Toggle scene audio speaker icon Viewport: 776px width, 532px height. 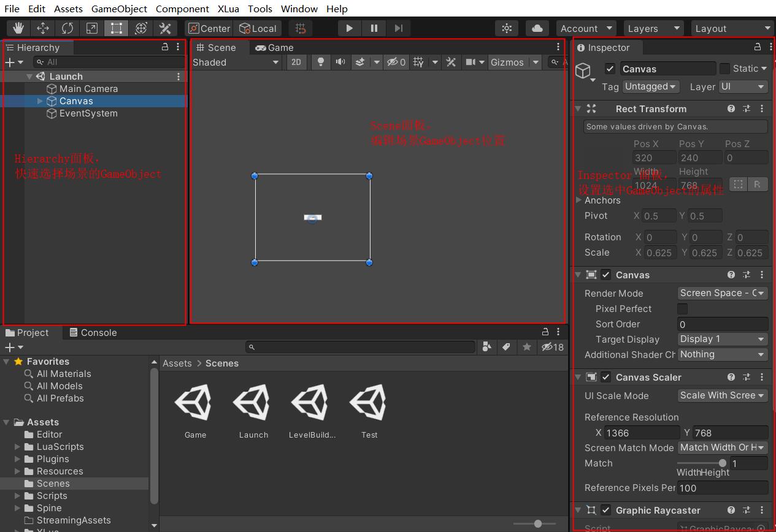coord(340,62)
